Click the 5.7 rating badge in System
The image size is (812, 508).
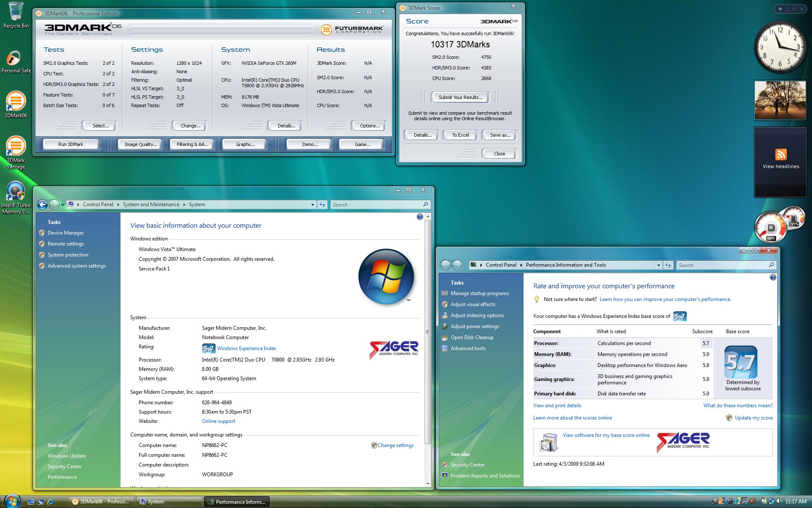[208, 348]
